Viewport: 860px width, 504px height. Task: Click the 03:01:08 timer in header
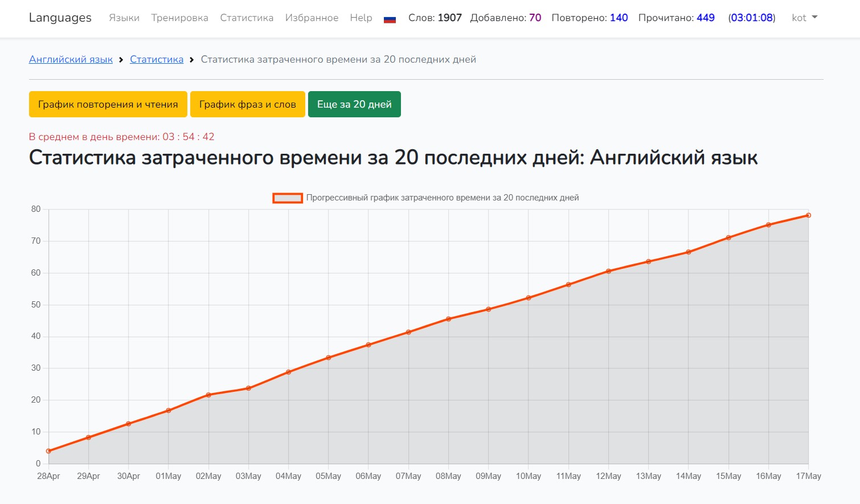pos(751,18)
